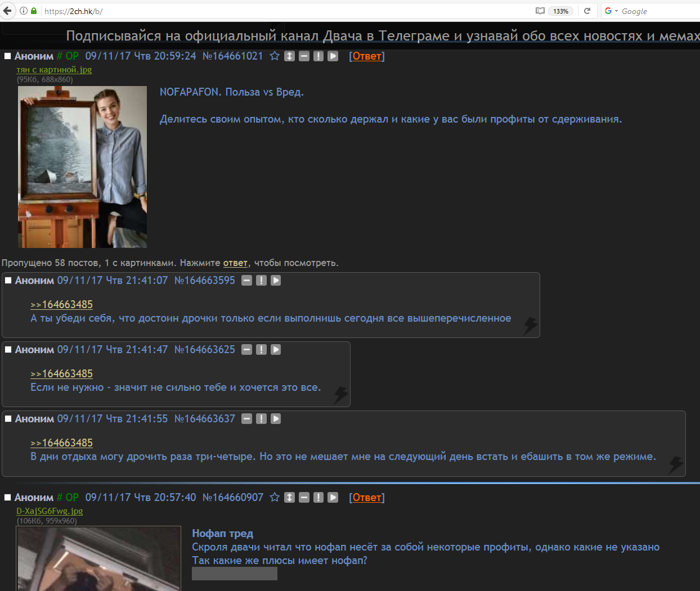
Task: Toggle reader view icon in address bar
Action: [x=540, y=11]
